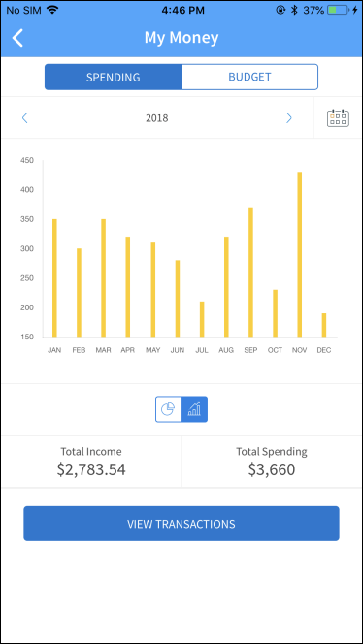Tap the 2018 year label
The width and height of the screenshot is (363, 644).
pyautogui.click(x=156, y=118)
